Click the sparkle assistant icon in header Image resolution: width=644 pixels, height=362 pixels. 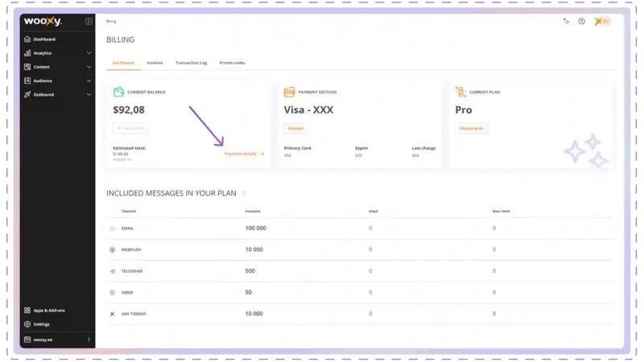[x=567, y=22]
